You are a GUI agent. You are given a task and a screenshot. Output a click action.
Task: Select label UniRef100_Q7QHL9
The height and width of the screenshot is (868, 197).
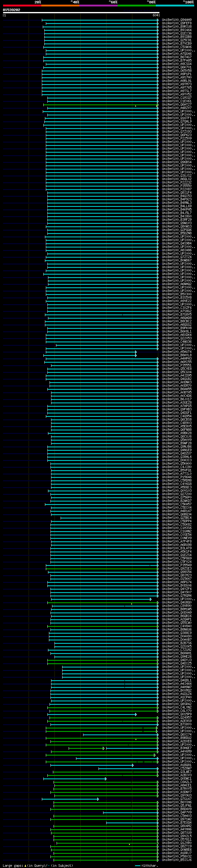tap(177, 122)
